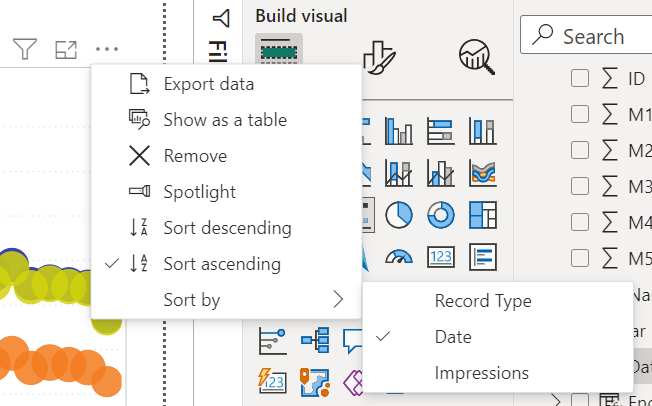Check the M2 field checkbox

pos(580,150)
